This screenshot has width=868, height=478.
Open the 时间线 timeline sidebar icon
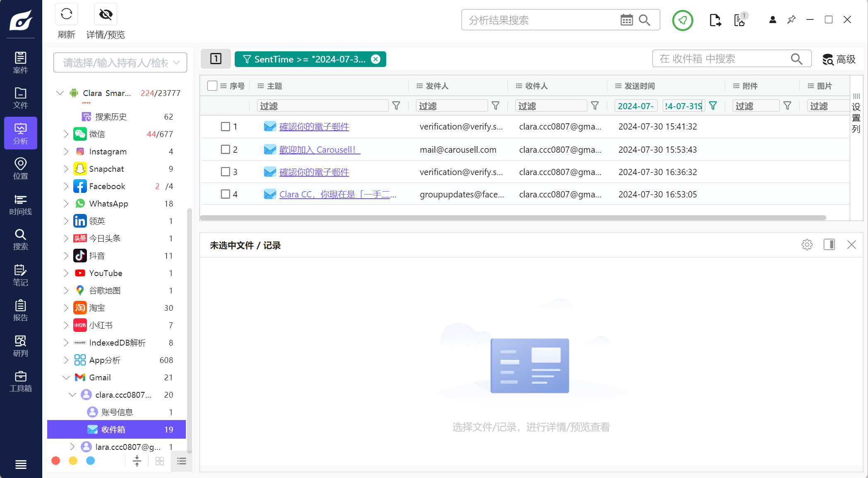(x=20, y=204)
